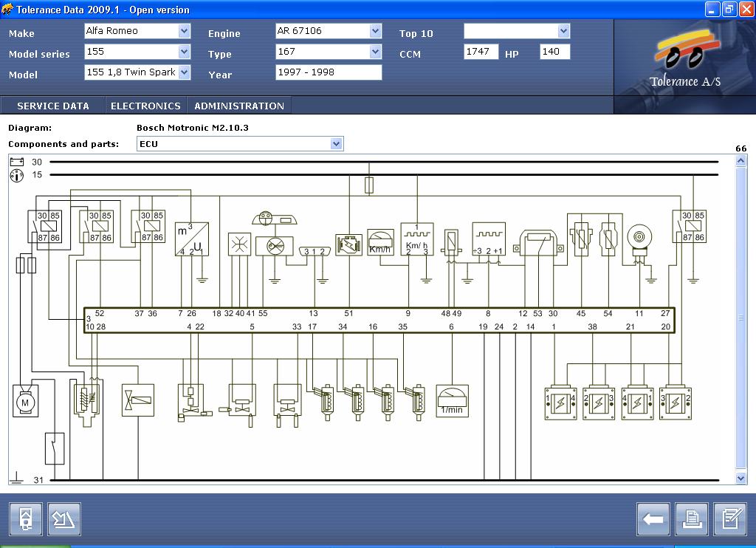
Task: Select the diagnostic connector 3 1 2
Action: pos(315,251)
